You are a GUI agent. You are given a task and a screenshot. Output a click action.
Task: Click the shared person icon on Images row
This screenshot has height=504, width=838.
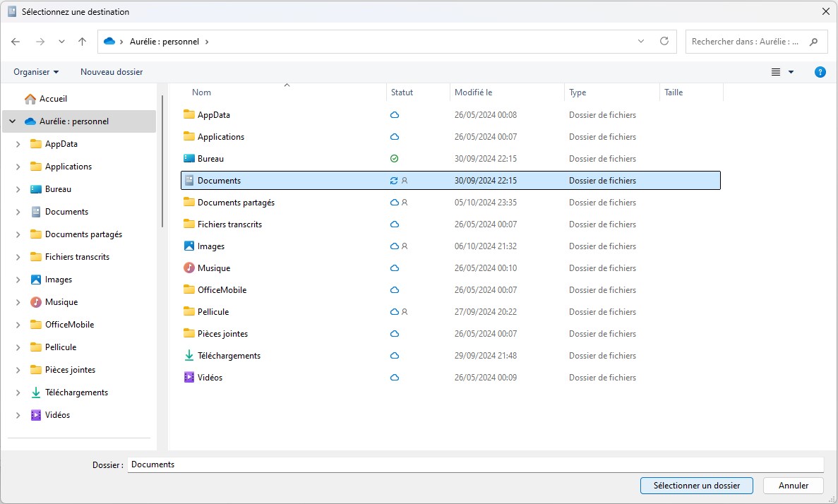pyautogui.click(x=405, y=246)
